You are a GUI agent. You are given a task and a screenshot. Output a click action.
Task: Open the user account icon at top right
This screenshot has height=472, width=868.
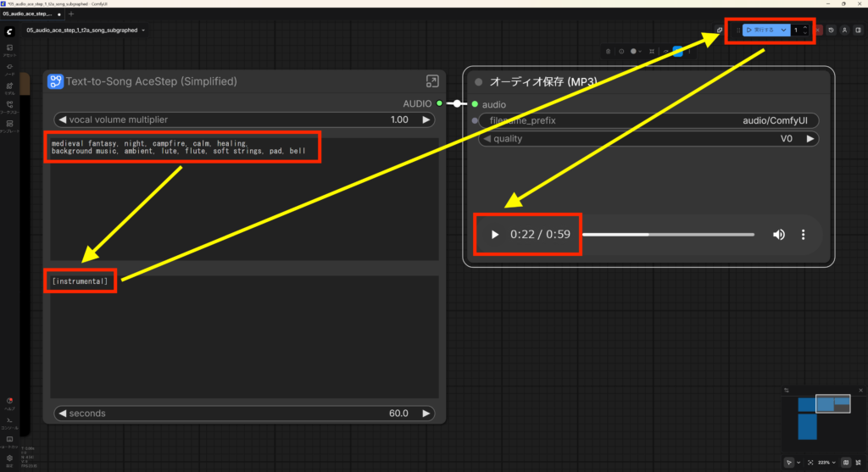pos(844,31)
